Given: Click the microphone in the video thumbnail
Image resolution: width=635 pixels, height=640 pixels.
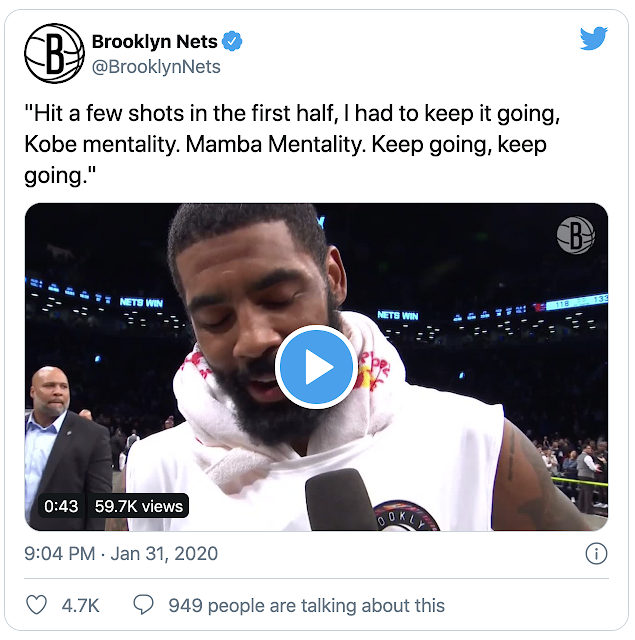Looking at the screenshot, I should pyautogui.click(x=340, y=499).
